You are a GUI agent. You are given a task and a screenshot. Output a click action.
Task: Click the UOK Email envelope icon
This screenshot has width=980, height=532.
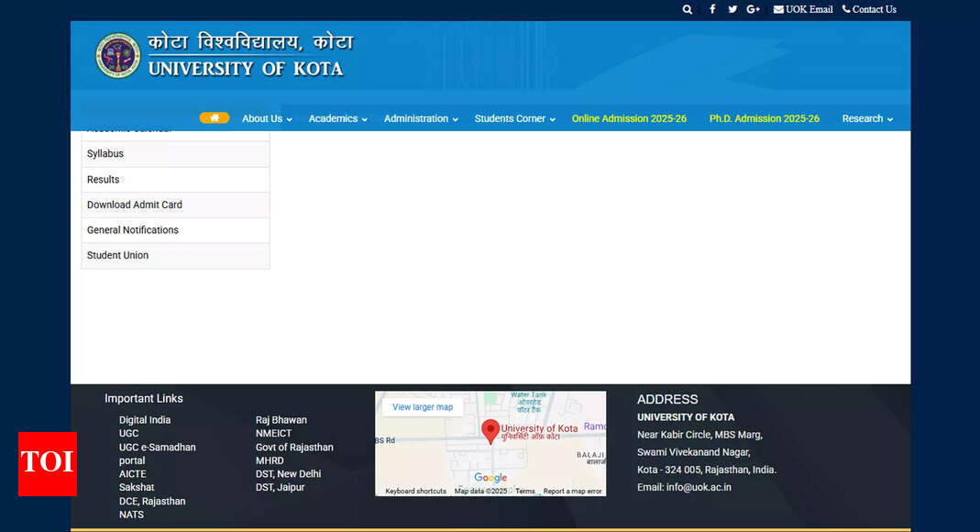pyautogui.click(x=778, y=9)
